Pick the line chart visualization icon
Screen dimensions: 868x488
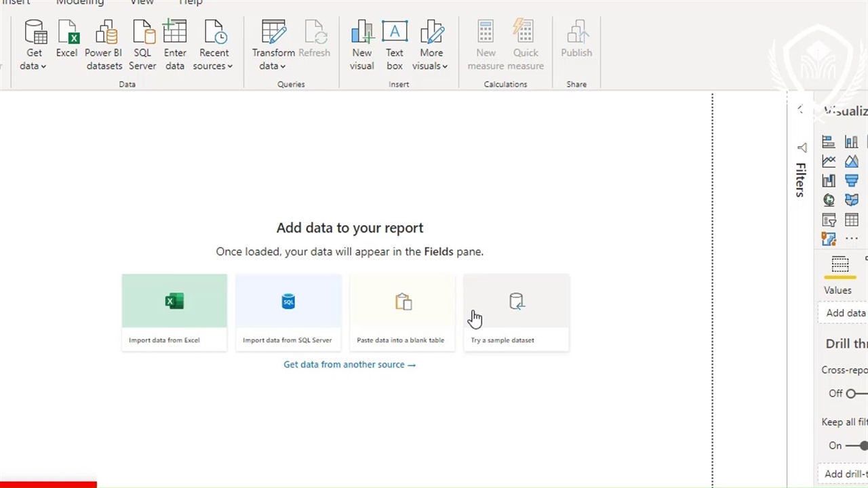(x=829, y=161)
